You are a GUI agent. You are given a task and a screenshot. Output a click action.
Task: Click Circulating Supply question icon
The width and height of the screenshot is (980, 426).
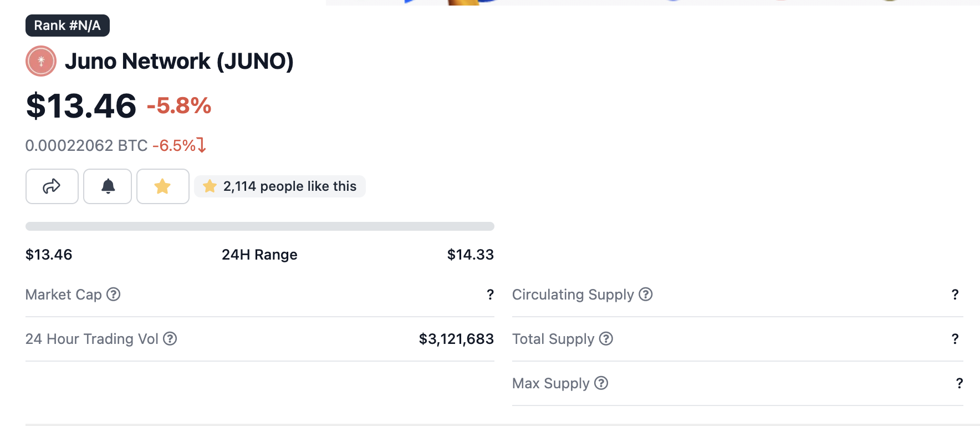(x=646, y=295)
